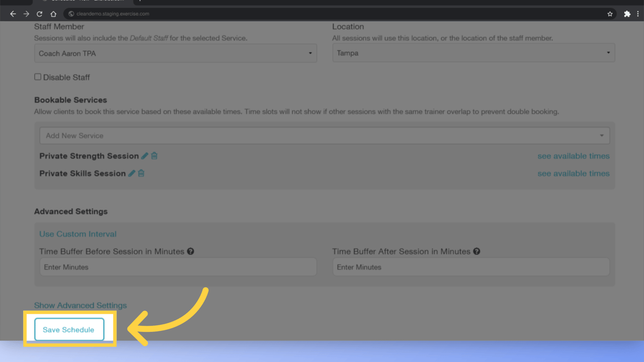Expand the Location dropdown set to Tampa
Image resolution: width=644 pixels, height=362 pixels.
pos(608,52)
